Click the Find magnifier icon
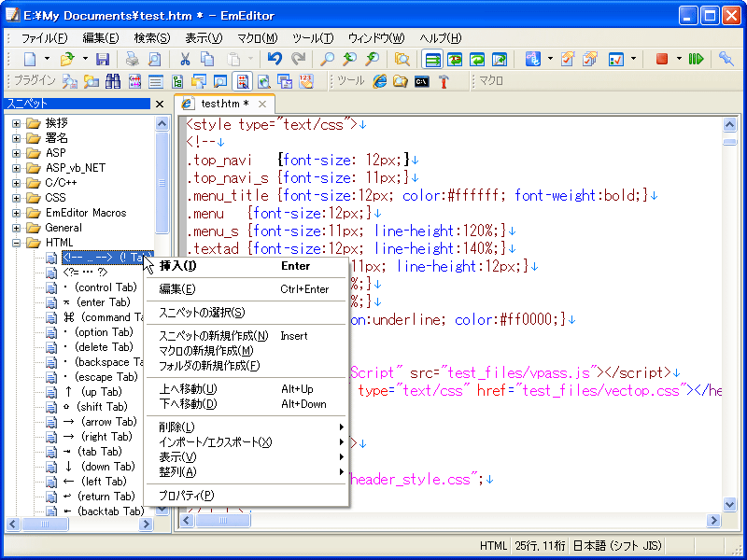Screen dimensions: 747x560 (x=327, y=59)
